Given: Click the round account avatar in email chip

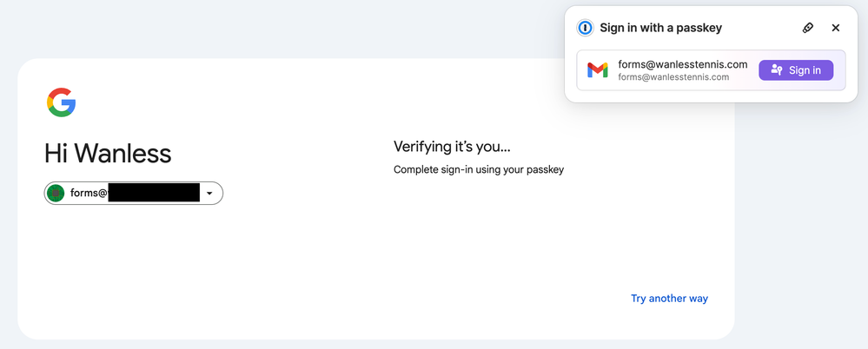Looking at the screenshot, I should click(57, 194).
